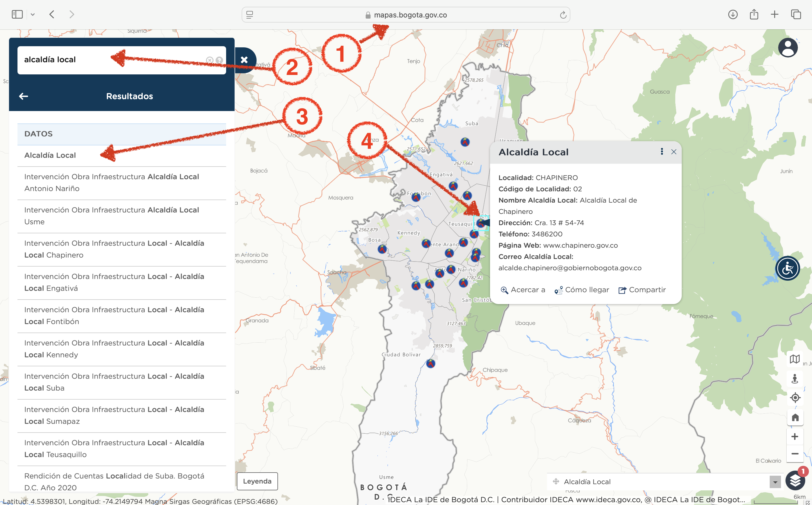This screenshot has width=812, height=505.
Task: Open the Leyenda legend button
Action: tap(257, 481)
